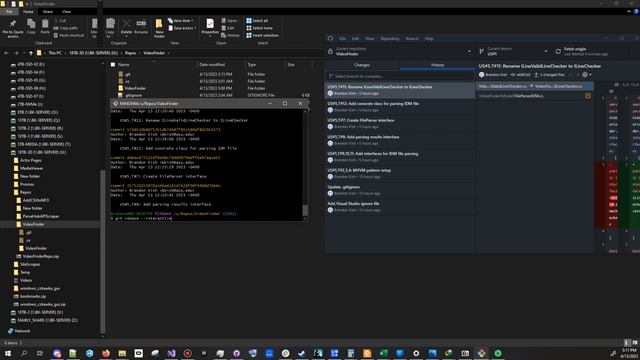This screenshot has width=640, height=360.
Task: Select ParseHubAPIScraper folder in navigation tree
Action: click(41, 216)
